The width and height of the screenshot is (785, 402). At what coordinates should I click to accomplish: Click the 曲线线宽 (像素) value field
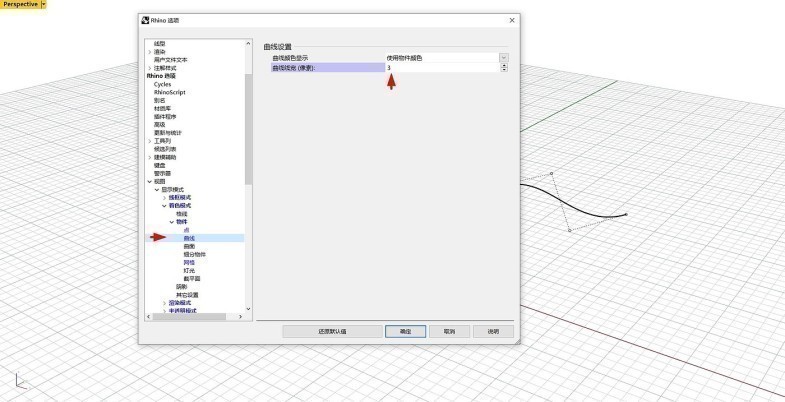pos(441,68)
